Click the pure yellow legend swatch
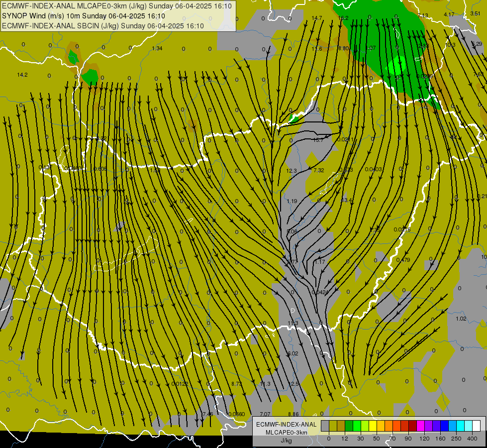Screen dimensions: 487x448 373,426
